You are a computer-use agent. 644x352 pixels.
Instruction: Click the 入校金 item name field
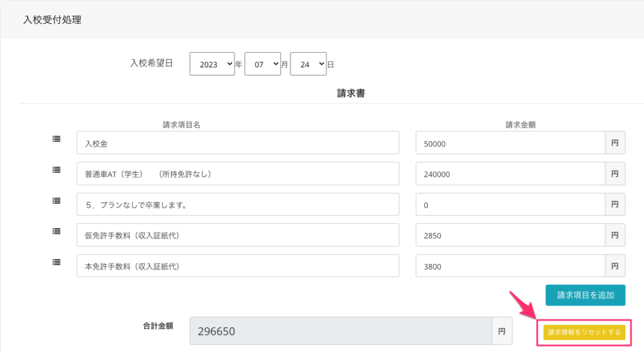point(238,143)
